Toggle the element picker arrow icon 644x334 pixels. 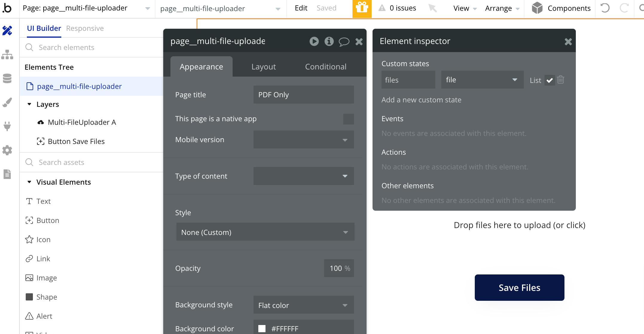(432, 8)
